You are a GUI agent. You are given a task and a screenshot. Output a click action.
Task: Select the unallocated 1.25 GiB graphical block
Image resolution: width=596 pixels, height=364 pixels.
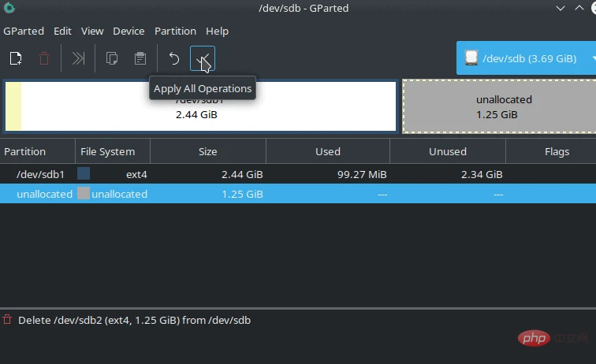[x=499, y=106]
